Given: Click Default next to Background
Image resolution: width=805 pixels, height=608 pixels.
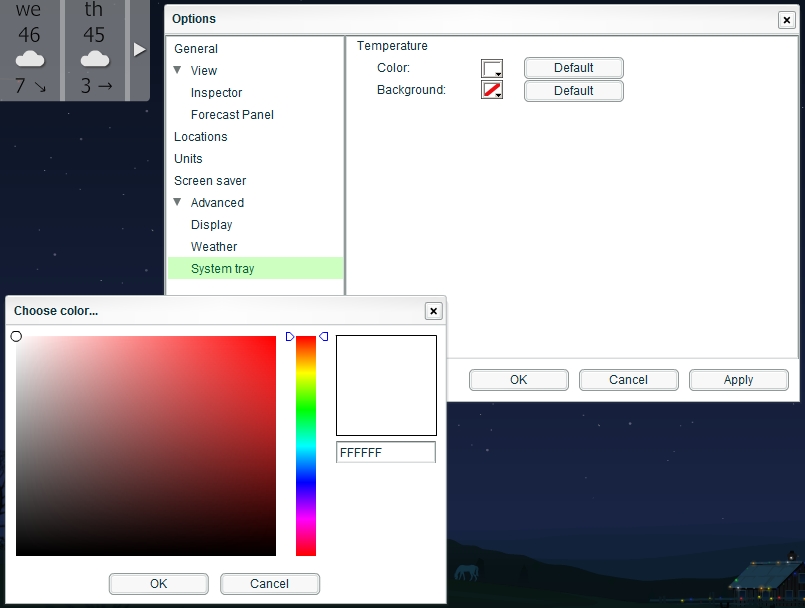Looking at the screenshot, I should [573, 90].
